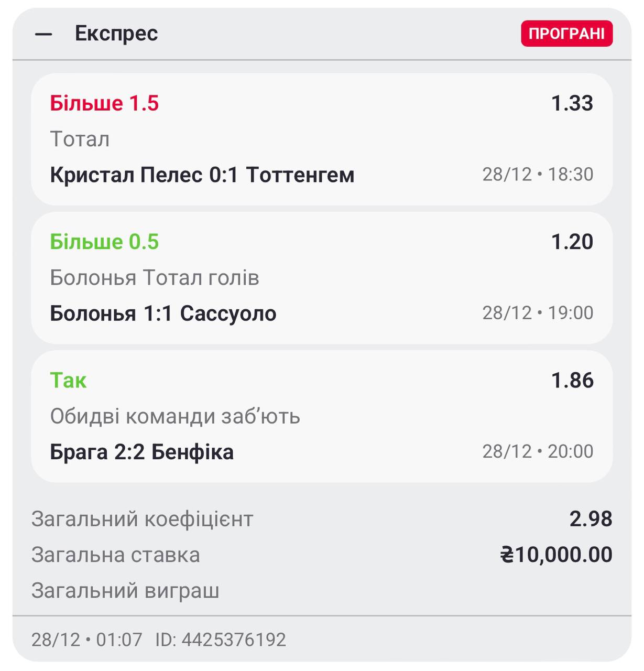Click the total odds 2.98 value

(x=591, y=519)
